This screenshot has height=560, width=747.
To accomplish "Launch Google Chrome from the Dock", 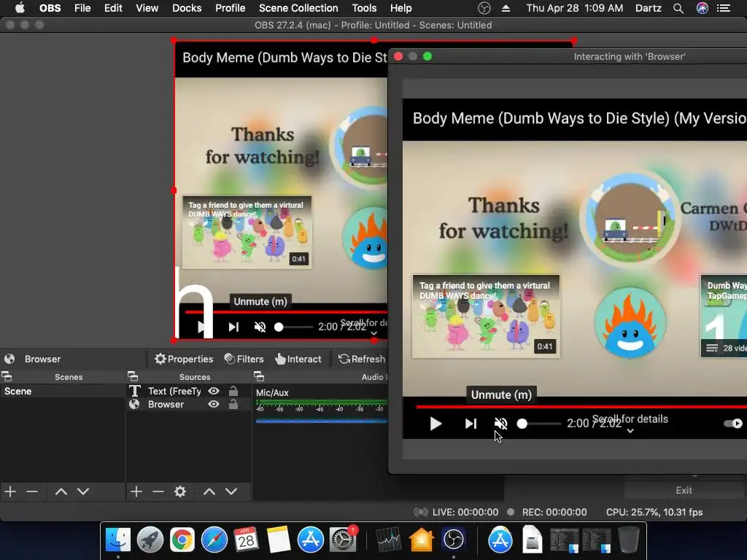I will (x=182, y=540).
